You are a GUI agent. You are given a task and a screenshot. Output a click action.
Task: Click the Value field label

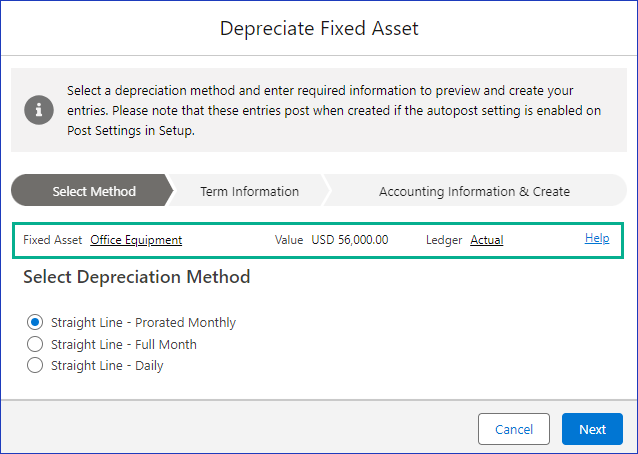coord(289,240)
